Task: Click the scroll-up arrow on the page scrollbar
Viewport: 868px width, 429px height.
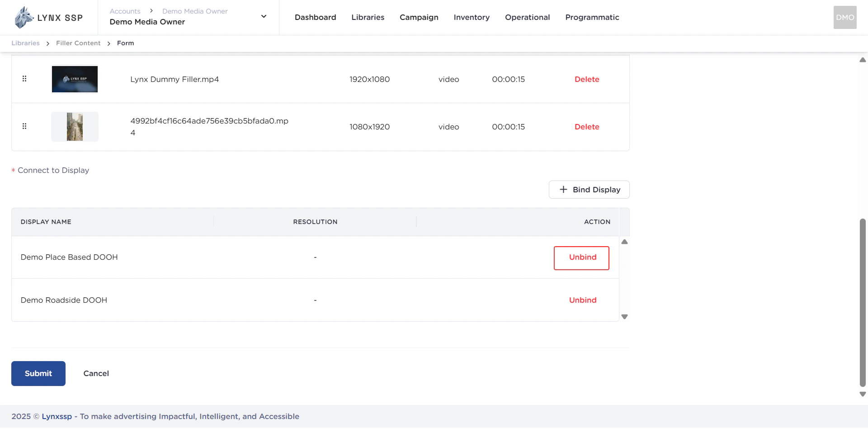Action: tap(863, 60)
